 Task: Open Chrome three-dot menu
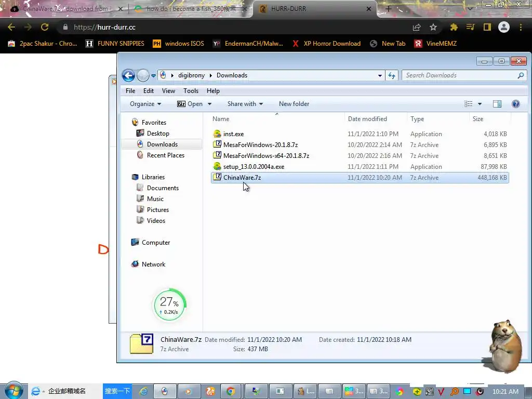[521, 27]
